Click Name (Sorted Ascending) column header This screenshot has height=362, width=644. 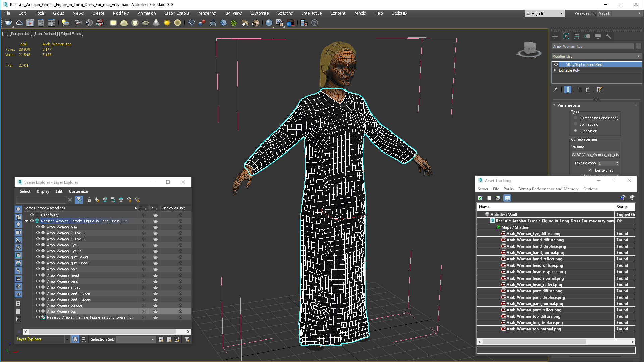pos(80,208)
